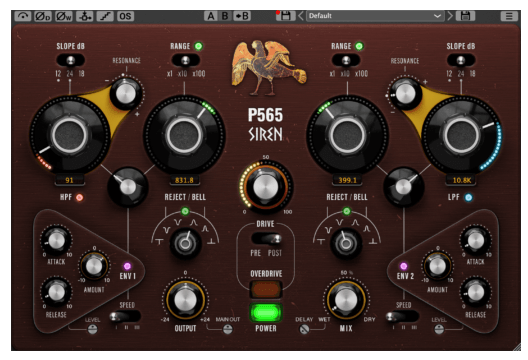Flip the ENV 1 Speed switch
Viewport: 528px width, 360px height.
tap(125, 316)
